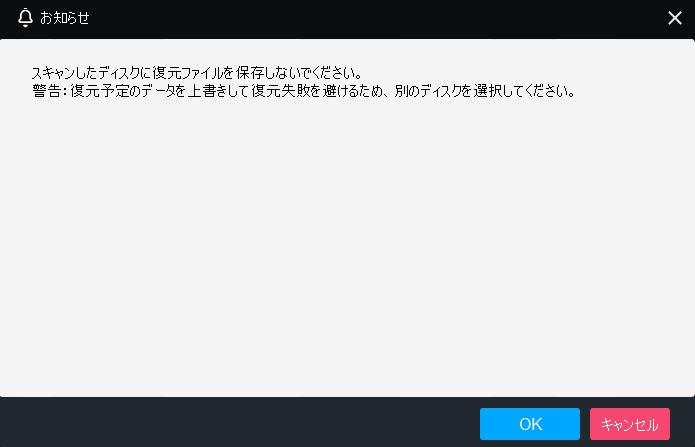Select the お知らせ title text
Screen dimensions: 695x447
click(65, 18)
